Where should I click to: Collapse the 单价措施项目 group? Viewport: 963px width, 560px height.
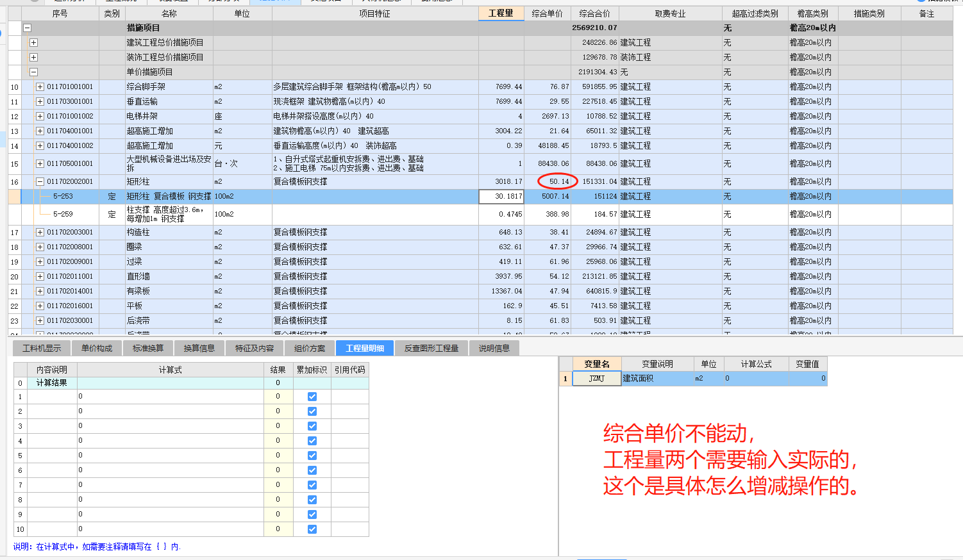pyautogui.click(x=33, y=72)
